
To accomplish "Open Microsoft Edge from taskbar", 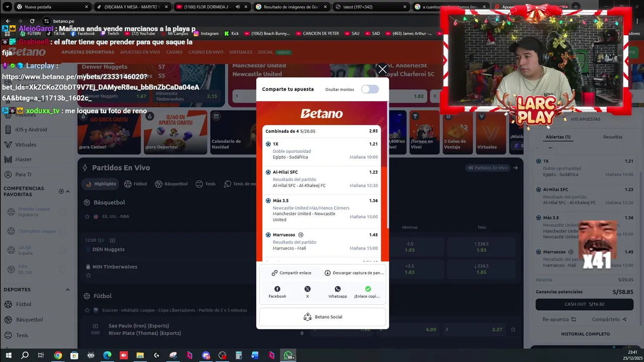I will 107,355.
